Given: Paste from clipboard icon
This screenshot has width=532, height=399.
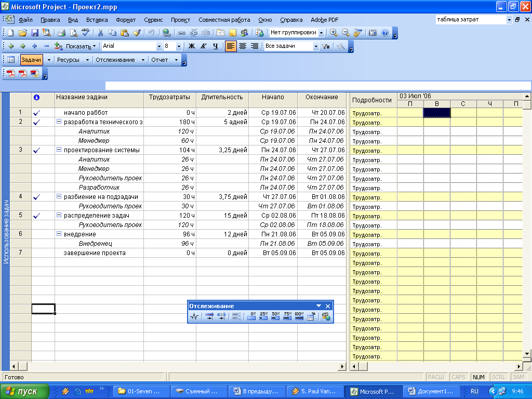Looking at the screenshot, I should click(x=125, y=33).
